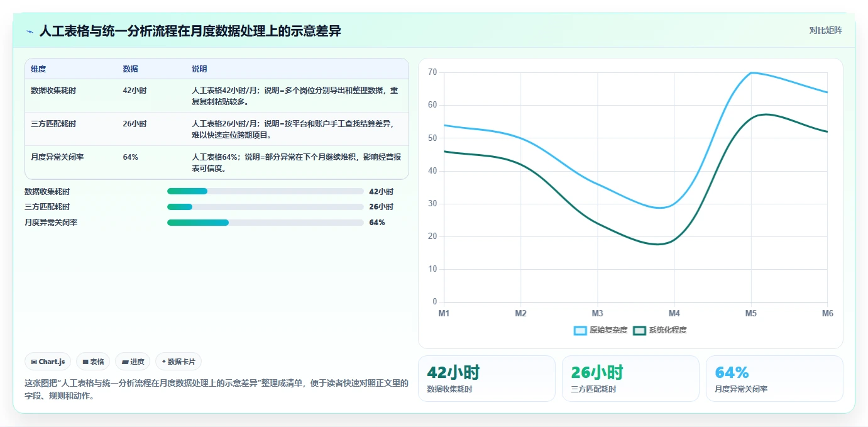Click the Chart.js tag icon
868x427 pixels.
[x=34, y=362]
